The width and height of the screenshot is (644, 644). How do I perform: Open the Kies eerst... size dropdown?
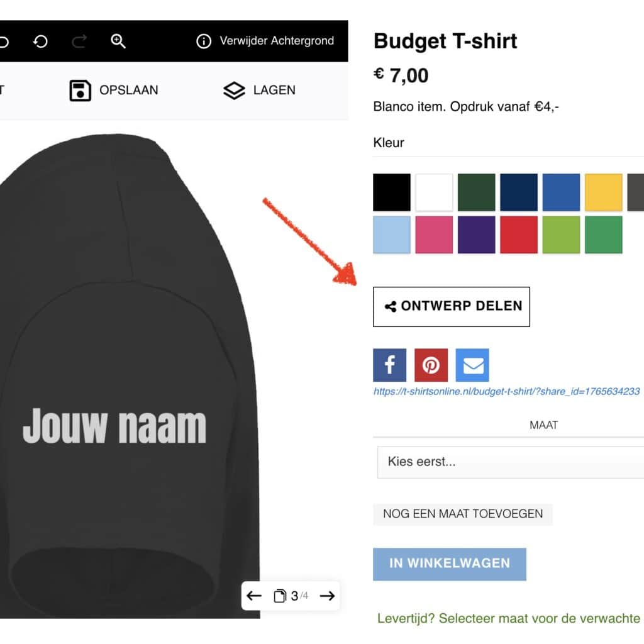[511, 462]
